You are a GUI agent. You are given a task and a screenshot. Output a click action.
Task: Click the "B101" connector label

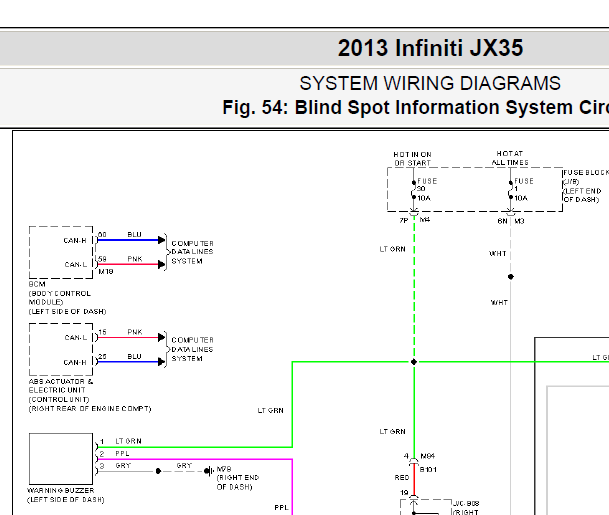428,470
